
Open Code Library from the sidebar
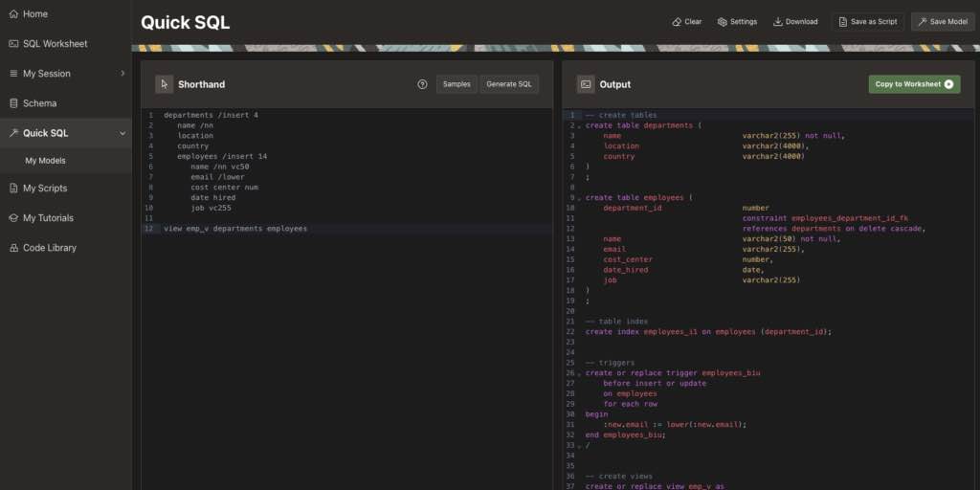tap(66, 248)
